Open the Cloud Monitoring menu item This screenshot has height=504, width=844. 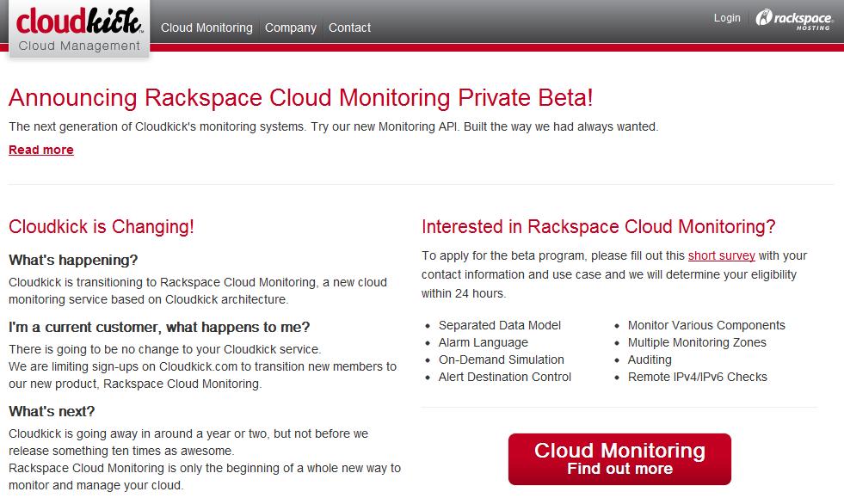(206, 28)
